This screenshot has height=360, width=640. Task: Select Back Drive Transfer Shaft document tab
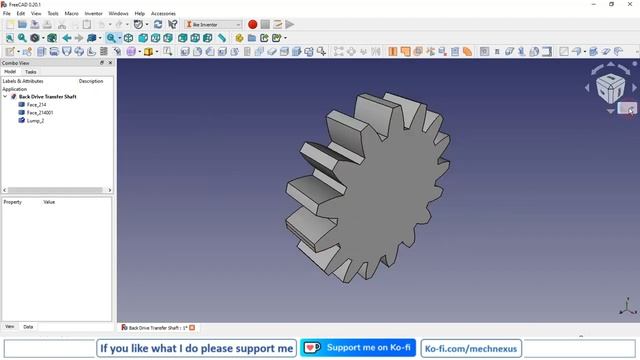[x=158, y=328]
